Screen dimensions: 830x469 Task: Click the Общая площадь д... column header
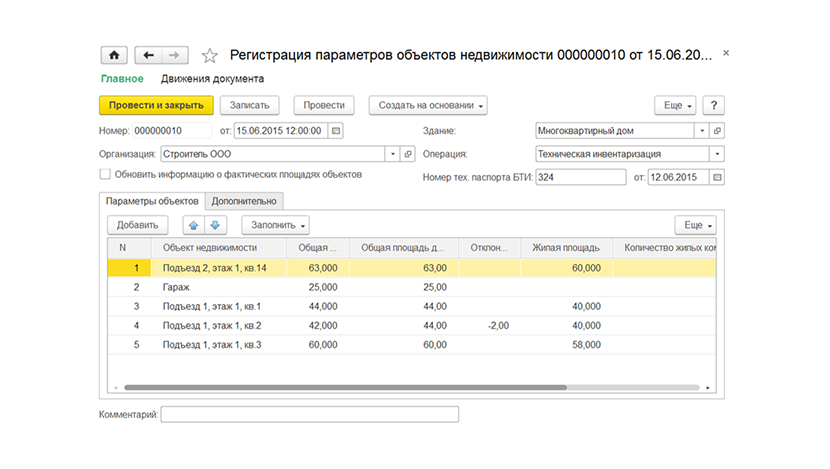tap(404, 248)
